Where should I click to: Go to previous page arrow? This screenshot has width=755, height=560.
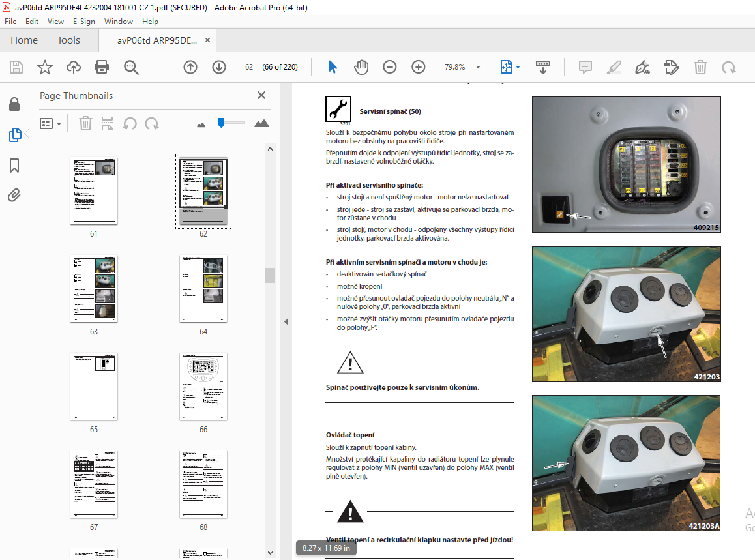point(190,67)
